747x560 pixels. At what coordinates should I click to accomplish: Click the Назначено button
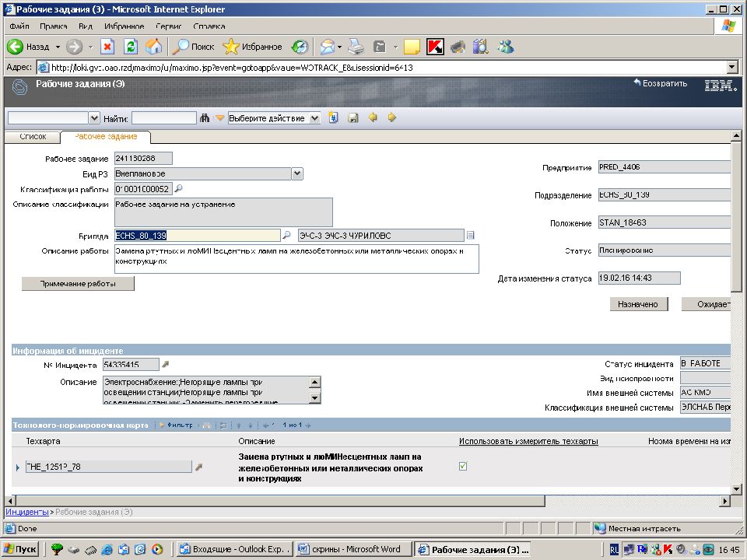(x=638, y=304)
